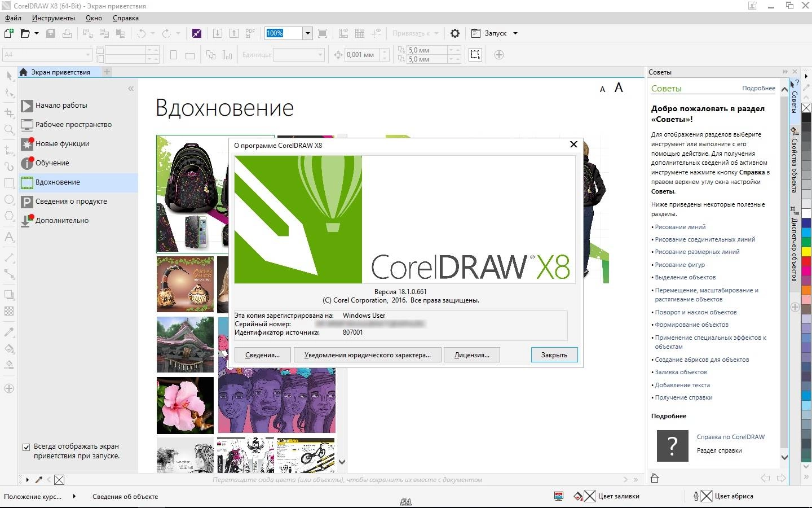
Task: Click the Сведения... button
Action: [x=262, y=355]
